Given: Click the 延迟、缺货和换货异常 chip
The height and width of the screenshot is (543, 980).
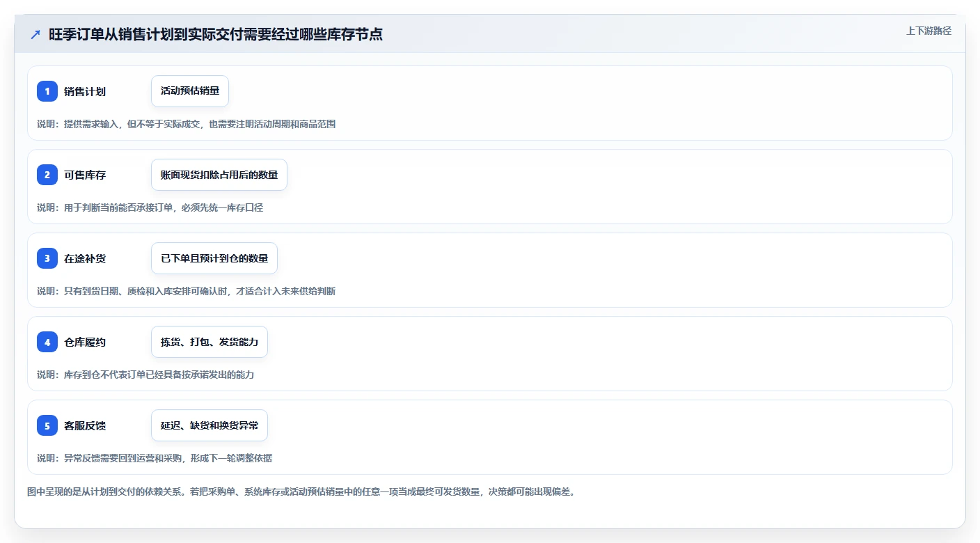Looking at the screenshot, I should click(x=210, y=425).
